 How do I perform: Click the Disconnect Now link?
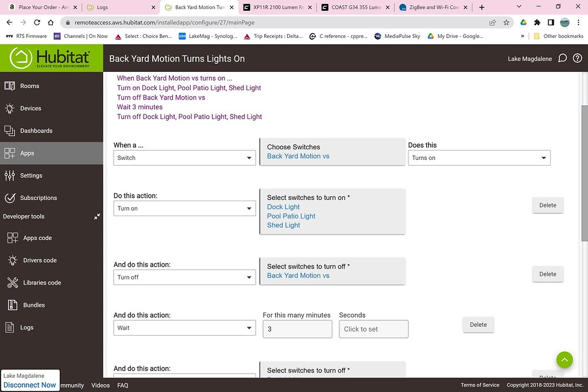tap(30, 385)
